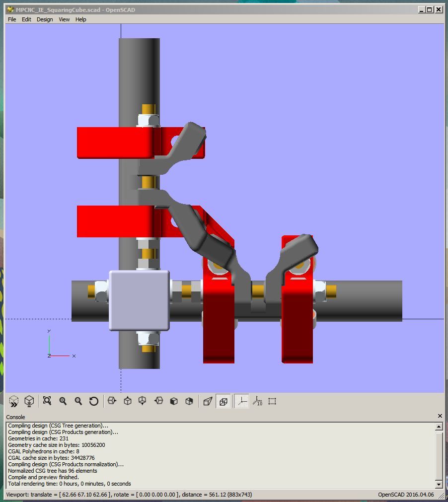The width and height of the screenshot is (448, 502).
Task: Maximize the OpenSCAD window
Action: tap(430, 9)
